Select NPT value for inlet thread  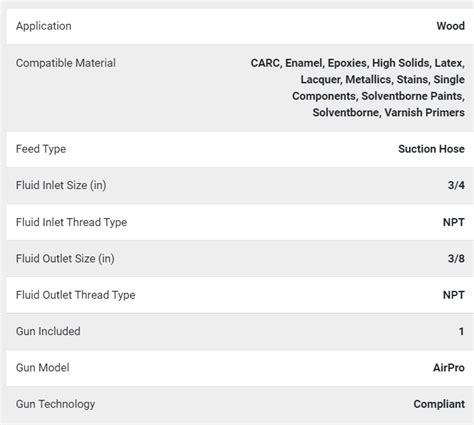pyautogui.click(x=454, y=222)
